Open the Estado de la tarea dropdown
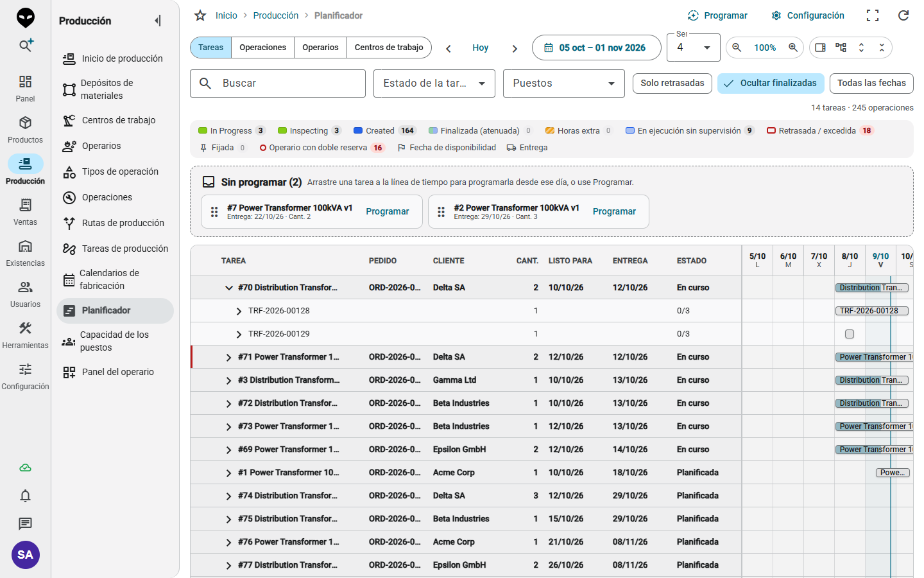 pos(434,83)
